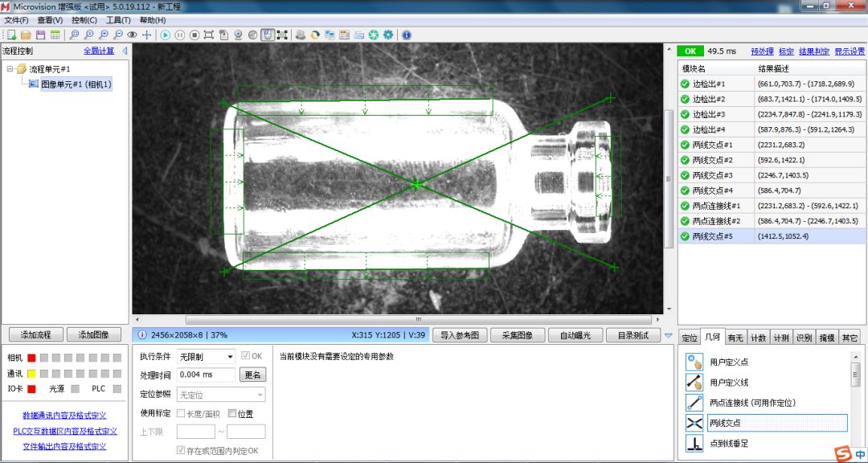This screenshot has height=463, width=868.
Task: Click the gray user silhouette toolbar icon
Action: [301, 35]
